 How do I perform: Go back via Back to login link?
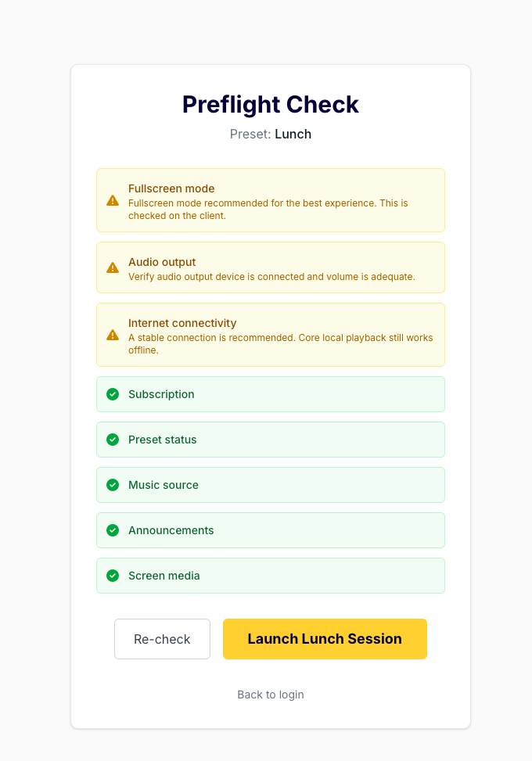(x=271, y=695)
